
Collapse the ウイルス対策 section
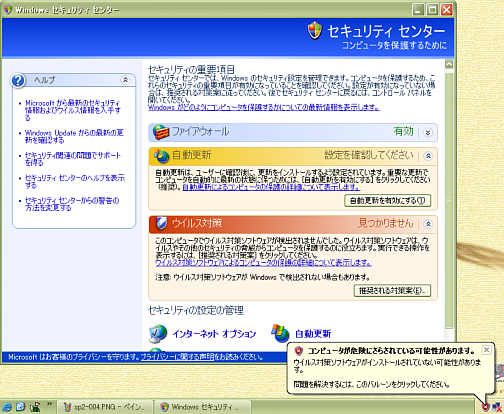pyautogui.click(x=428, y=224)
